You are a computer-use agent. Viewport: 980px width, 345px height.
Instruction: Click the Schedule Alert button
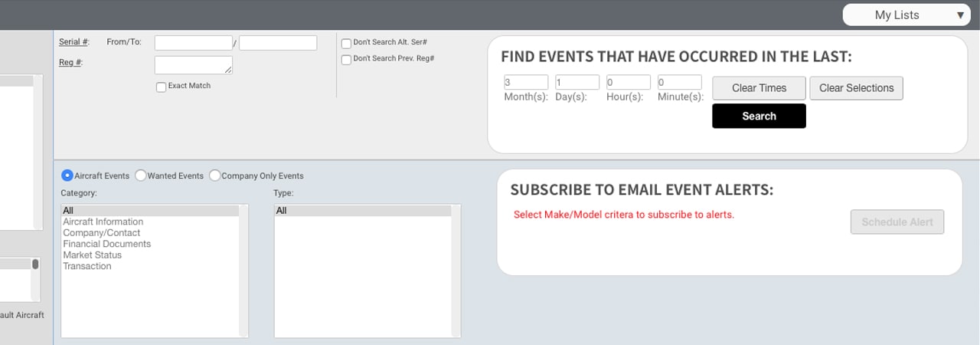(897, 222)
